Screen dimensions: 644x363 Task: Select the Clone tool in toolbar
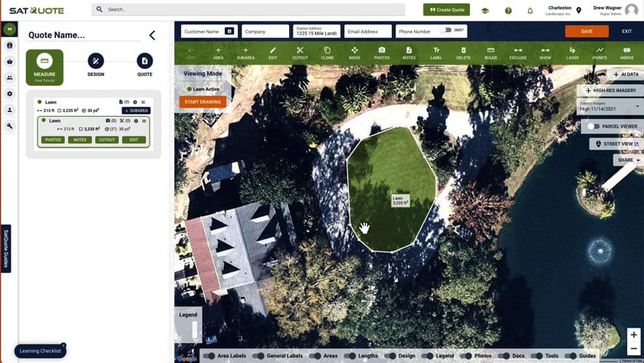[327, 53]
